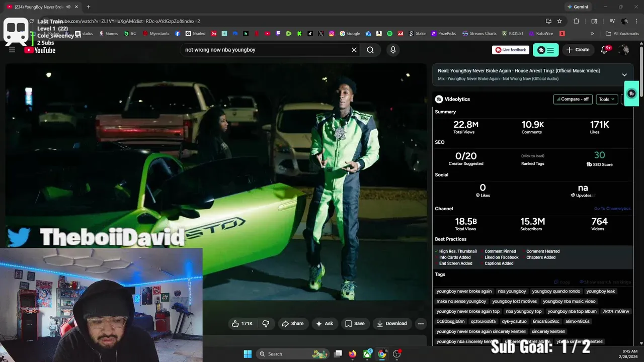Image resolution: width=644 pixels, height=362 pixels.
Task: Copy the tags with copy link
Action: [x=562, y=282]
